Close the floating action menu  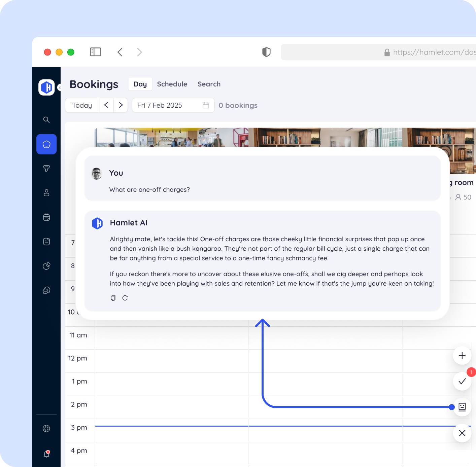[462, 433]
